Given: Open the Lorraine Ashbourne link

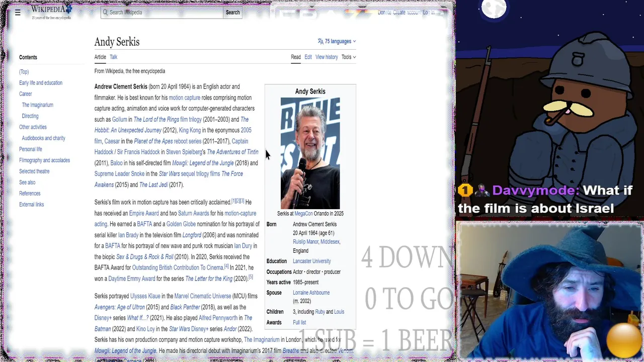Looking at the screenshot, I should 311,293.
